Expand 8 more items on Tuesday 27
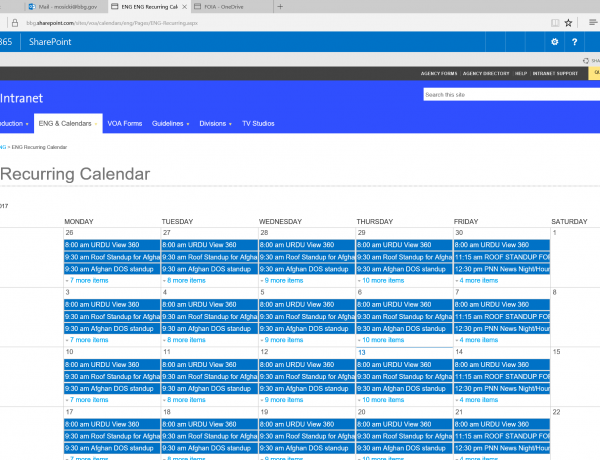The height and width of the screenshot is (460, 600). [x=186, y=281]
